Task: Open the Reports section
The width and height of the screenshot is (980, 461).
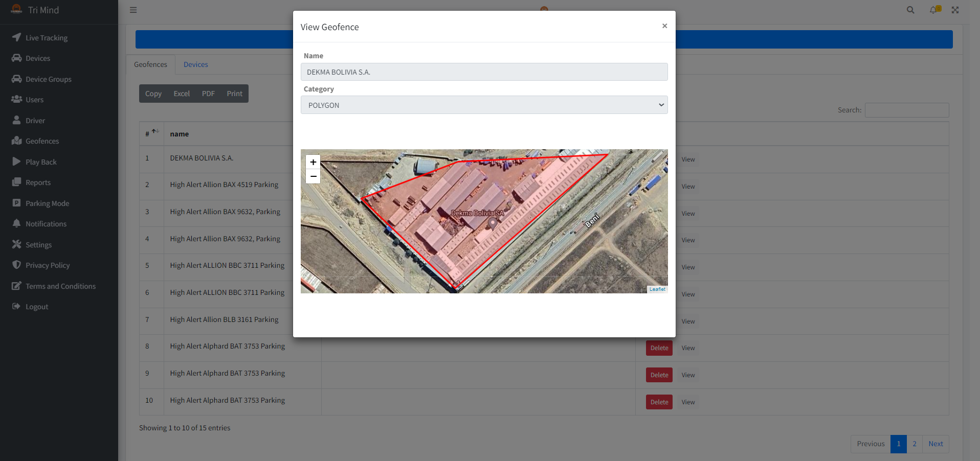Action: pos(38,182)
